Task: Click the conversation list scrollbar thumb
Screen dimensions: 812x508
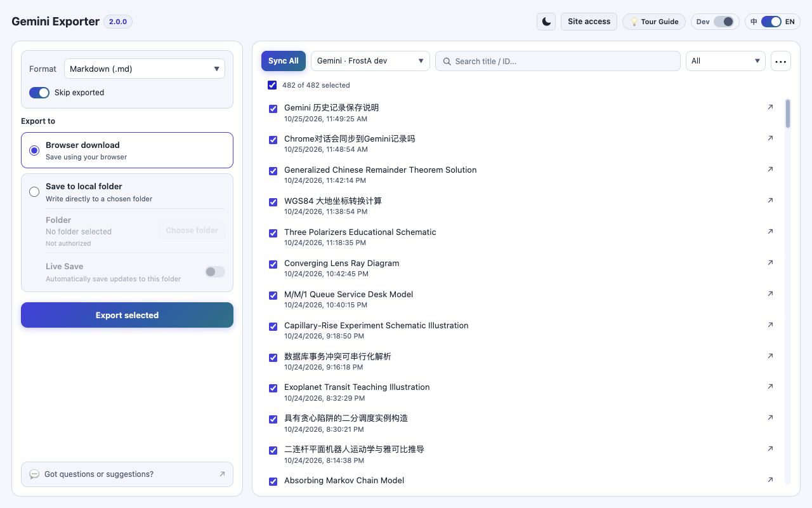Action: tap(788, 114)
